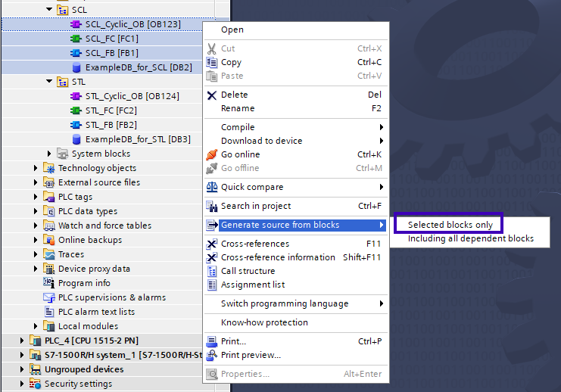Select STL_FB [FB2] in project tree

coord(111,125)
